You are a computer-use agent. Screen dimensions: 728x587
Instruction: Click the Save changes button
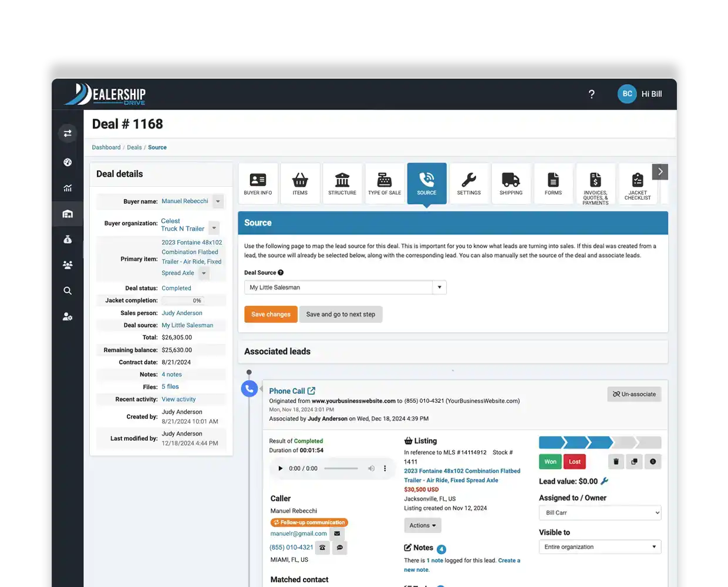click(271, 315)
